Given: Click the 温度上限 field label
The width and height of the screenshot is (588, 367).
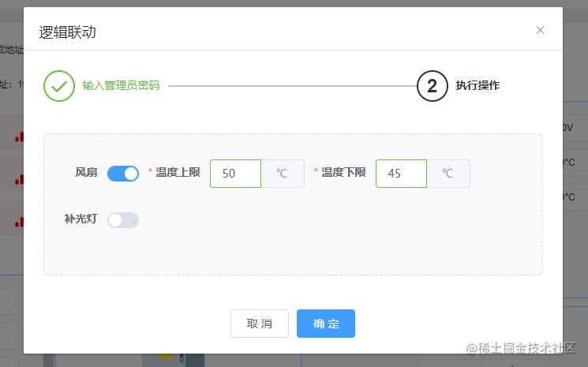Looking at the screenshot, I should tap(178, 172).
